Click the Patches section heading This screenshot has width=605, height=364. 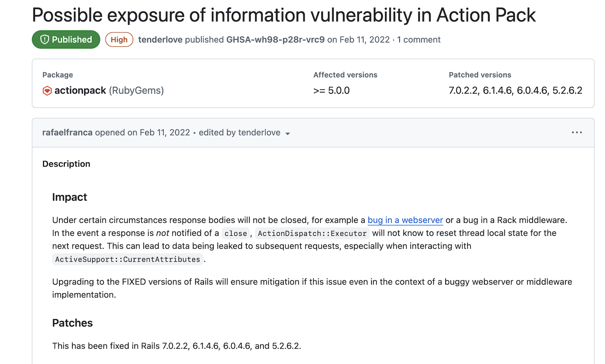(72, 323)
